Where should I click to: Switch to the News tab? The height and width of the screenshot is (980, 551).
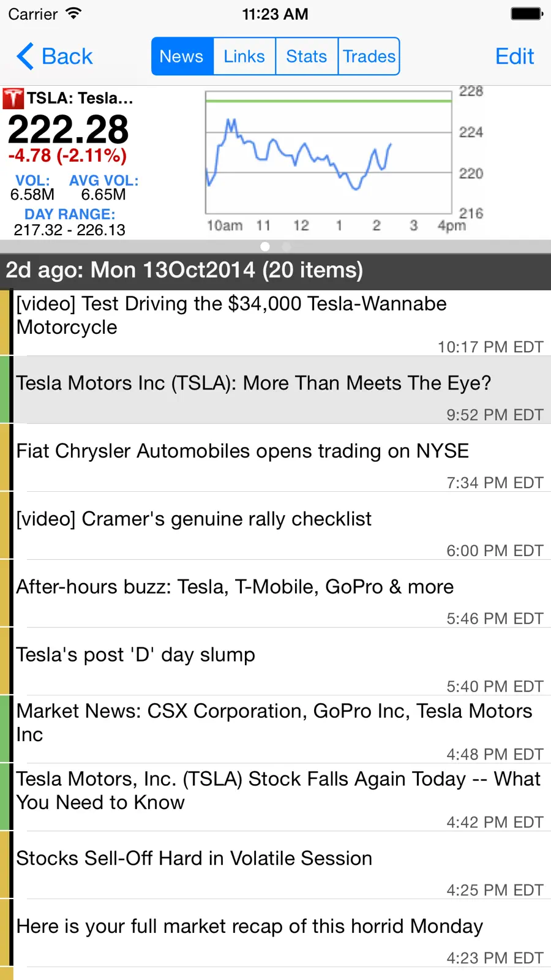(x=182, y=56)
